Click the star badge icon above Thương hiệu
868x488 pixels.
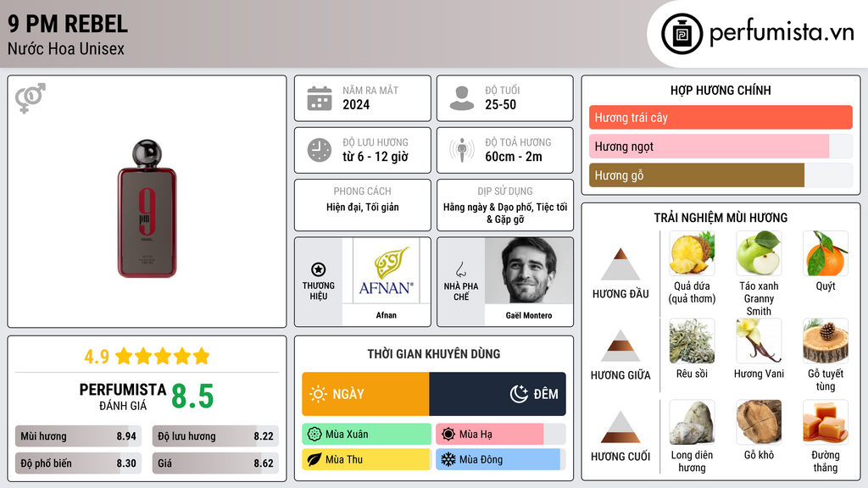pyautogui.click(x=318, y=269)
